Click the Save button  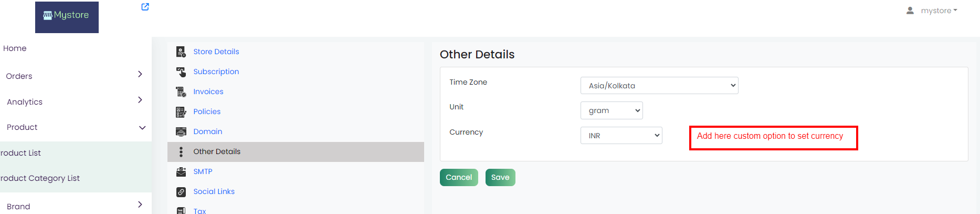point(500,177)
